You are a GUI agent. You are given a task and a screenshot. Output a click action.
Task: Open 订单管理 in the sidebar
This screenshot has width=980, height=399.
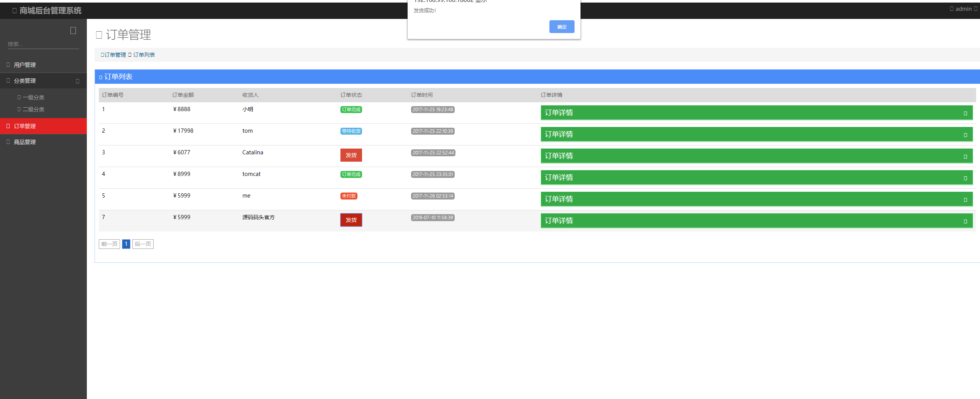coord(25,126)
